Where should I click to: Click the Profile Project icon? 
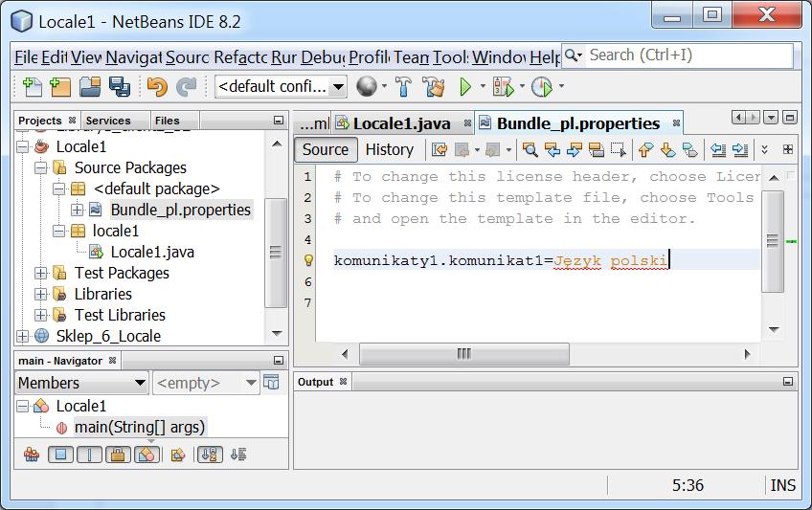(x=542, y=86)
